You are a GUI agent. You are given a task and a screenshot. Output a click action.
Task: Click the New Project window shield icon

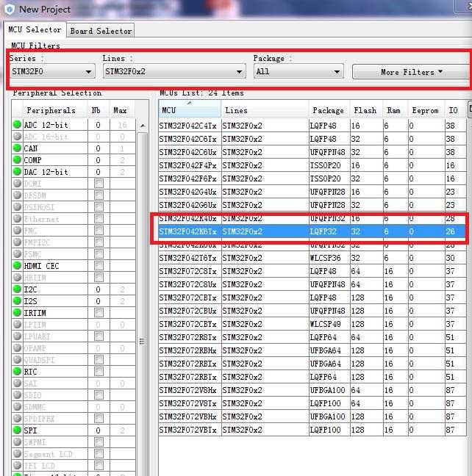coord(10,9)
